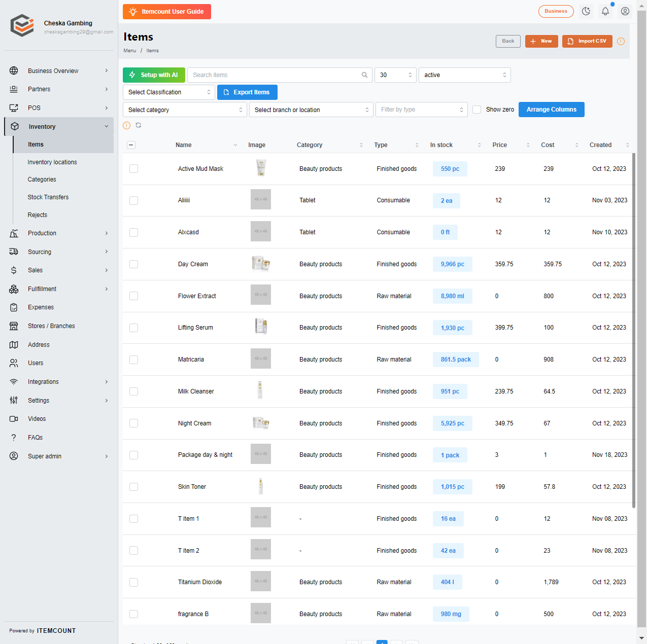Open the notifications bell
The image size is (647, 644).
click(605, 11)
